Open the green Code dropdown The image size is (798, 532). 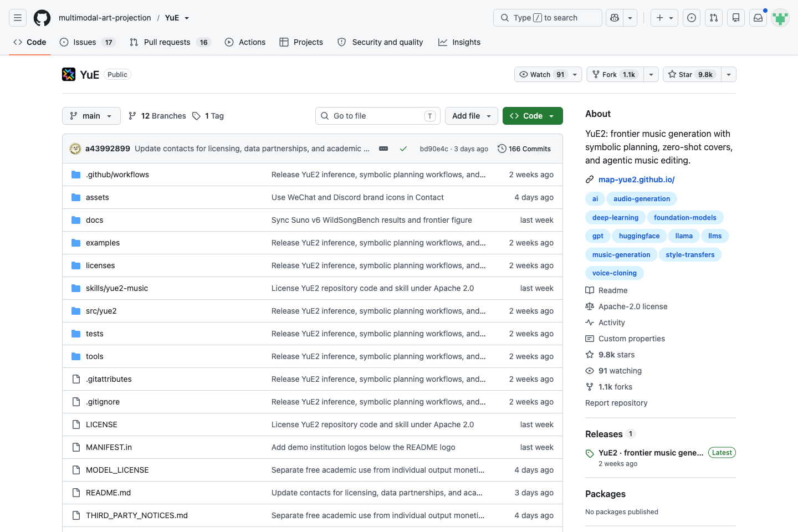coord(533,116)
